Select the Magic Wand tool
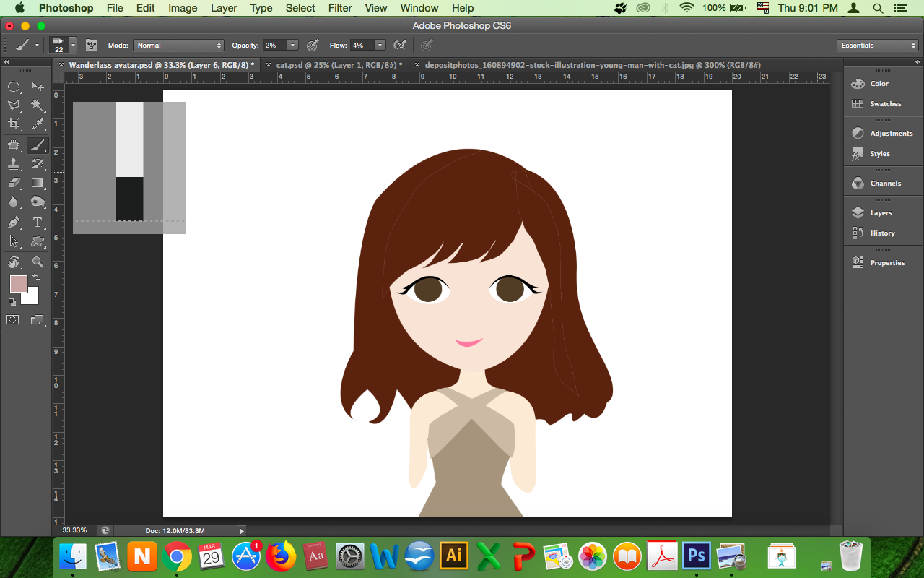924x578 pixels. coord(38,105)
